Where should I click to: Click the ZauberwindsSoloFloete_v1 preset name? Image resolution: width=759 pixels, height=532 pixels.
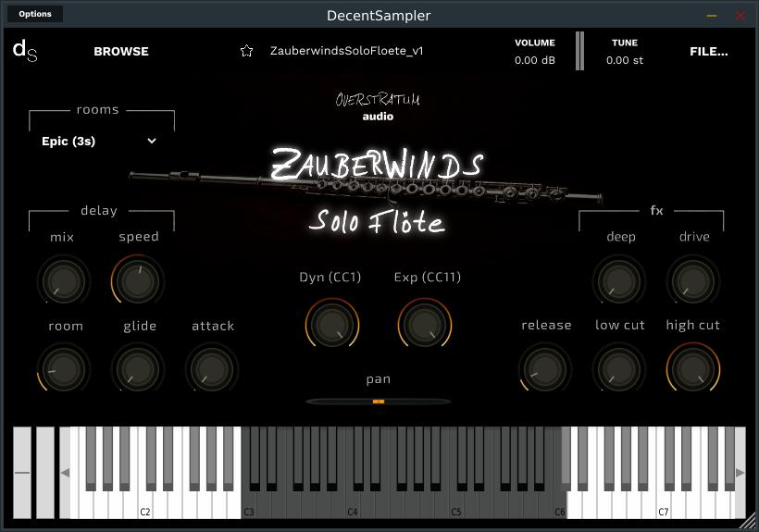click(346, 51)
